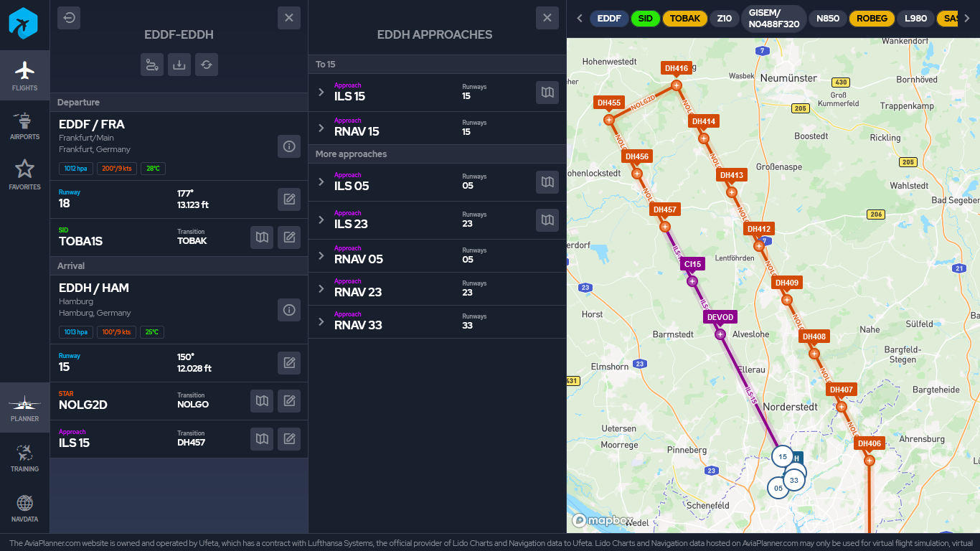Open the Training section in sidebar

coord(24,458)
